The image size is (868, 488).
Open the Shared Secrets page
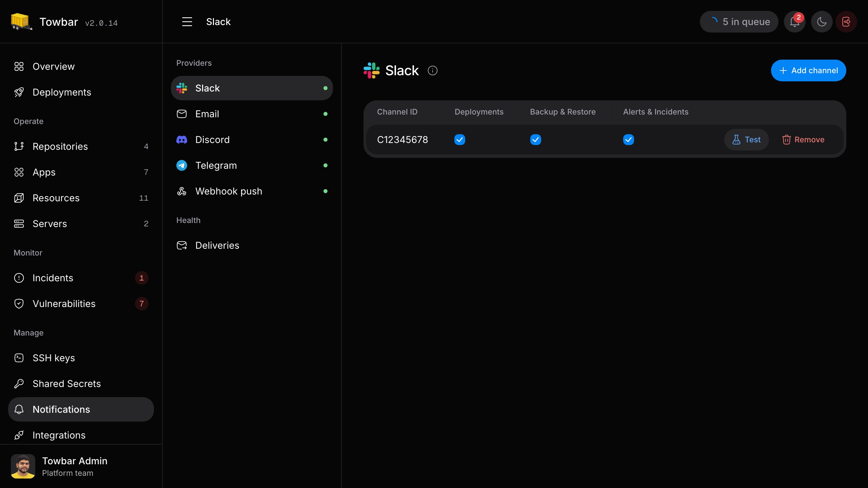click(81, 384)
